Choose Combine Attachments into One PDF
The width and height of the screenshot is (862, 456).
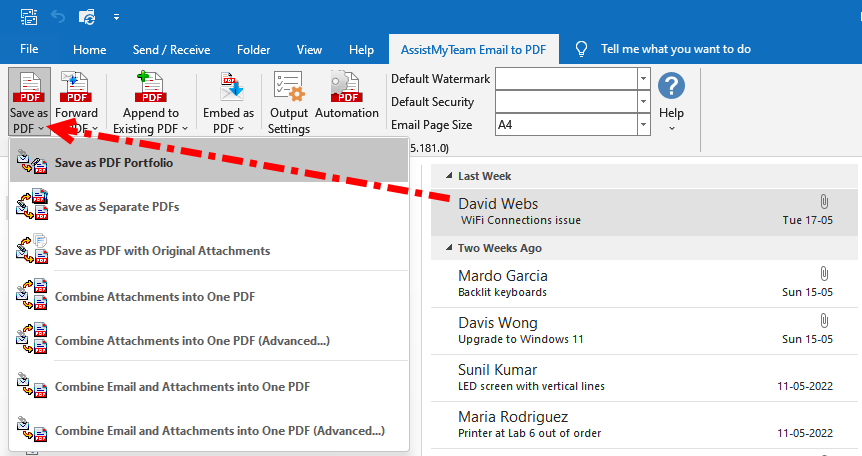click(x=209, y=296)
